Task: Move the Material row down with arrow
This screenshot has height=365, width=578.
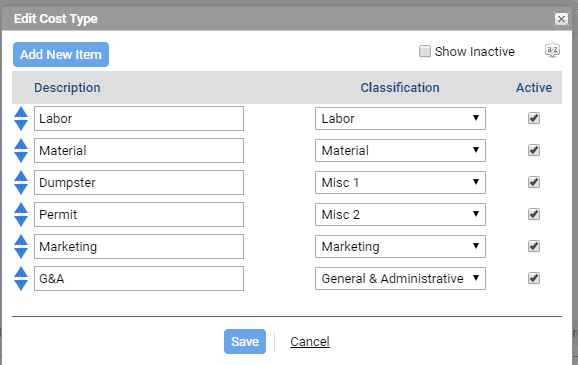Action: [21, 157]
